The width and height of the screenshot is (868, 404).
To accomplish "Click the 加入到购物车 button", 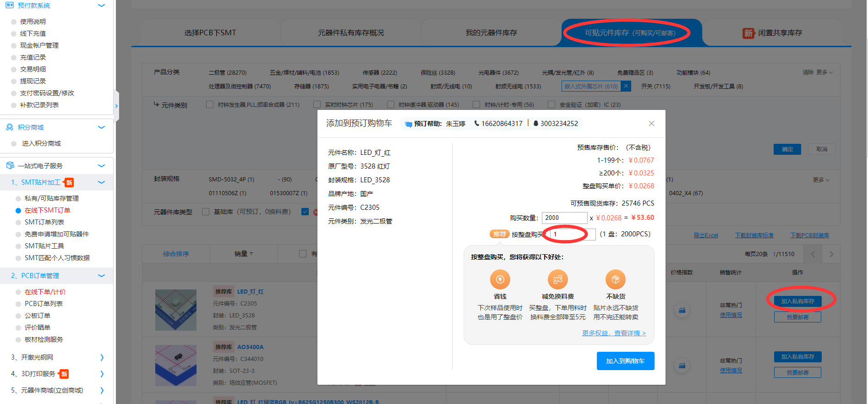I will click(625, 361).
